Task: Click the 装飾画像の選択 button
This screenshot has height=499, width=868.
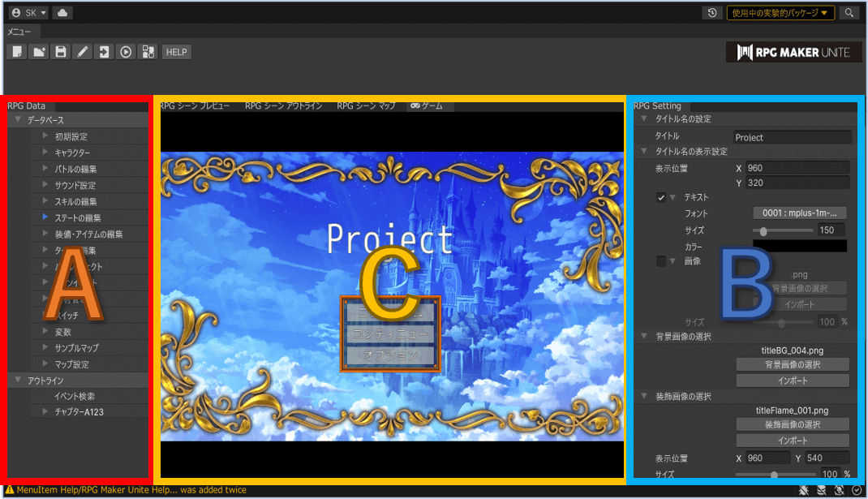Action: click(792, 424)
